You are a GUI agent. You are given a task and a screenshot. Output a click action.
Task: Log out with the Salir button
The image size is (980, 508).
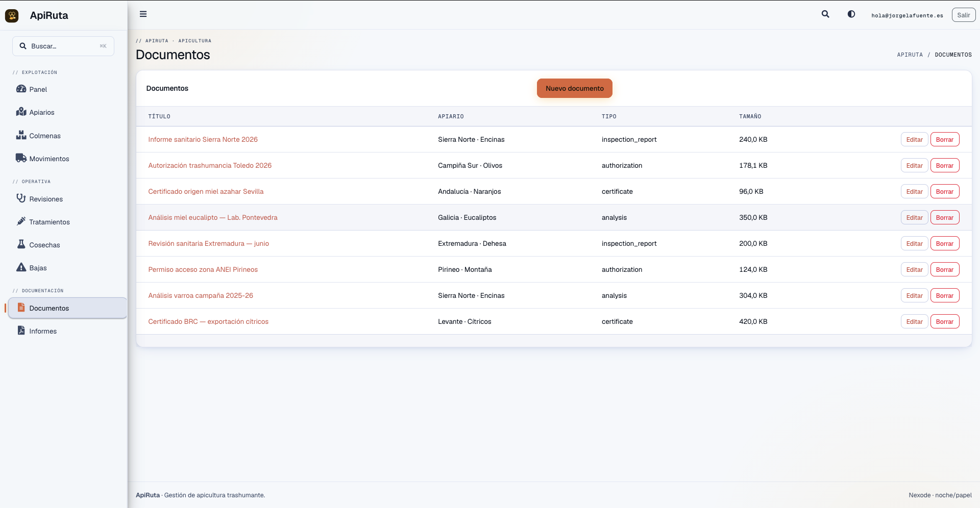964,15
